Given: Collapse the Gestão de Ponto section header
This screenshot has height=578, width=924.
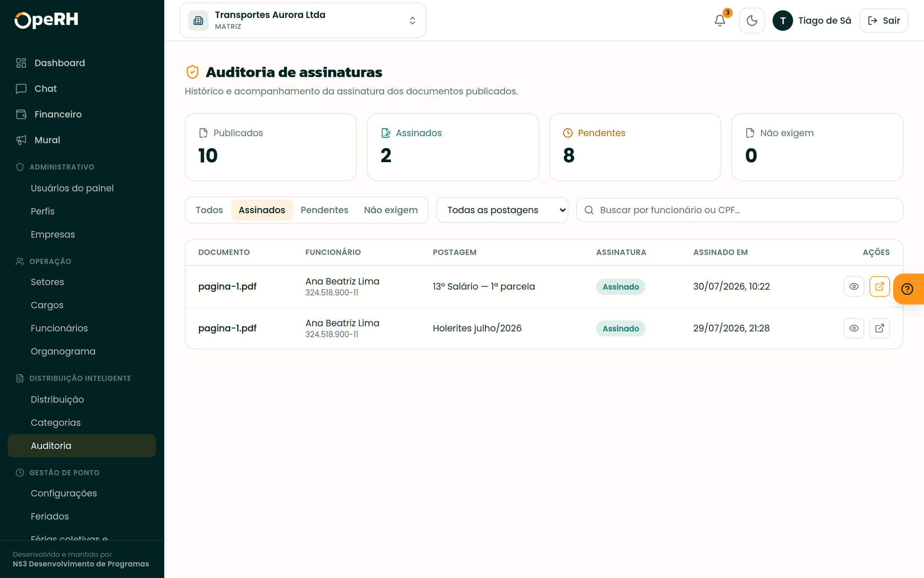Looking at the screenshot, I should 64,473.
